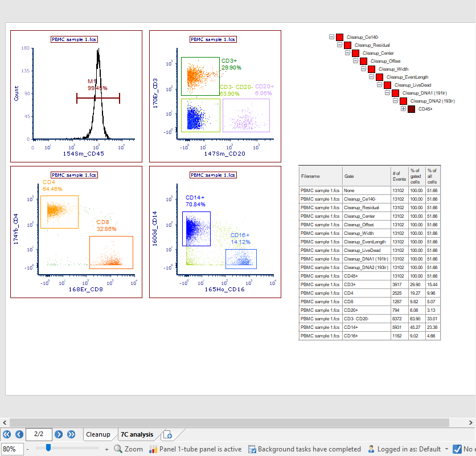
Task: Jump to the last page arrow
Action: (x=71, y=434)
